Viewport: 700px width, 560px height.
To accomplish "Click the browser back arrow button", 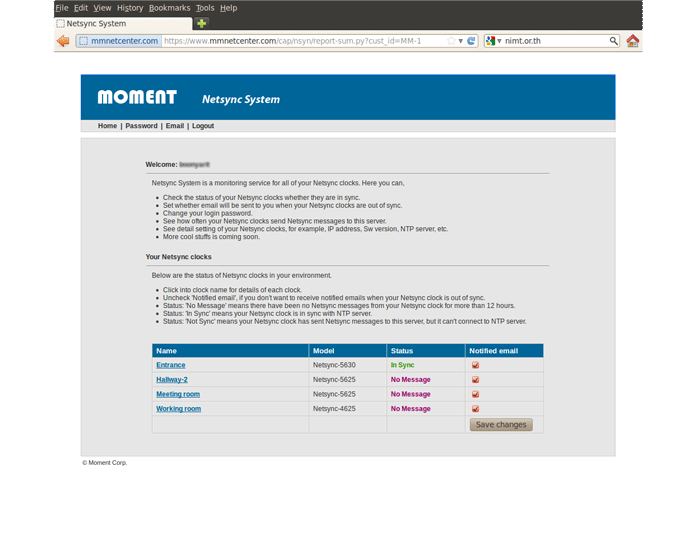I will [x=63, y=41].
